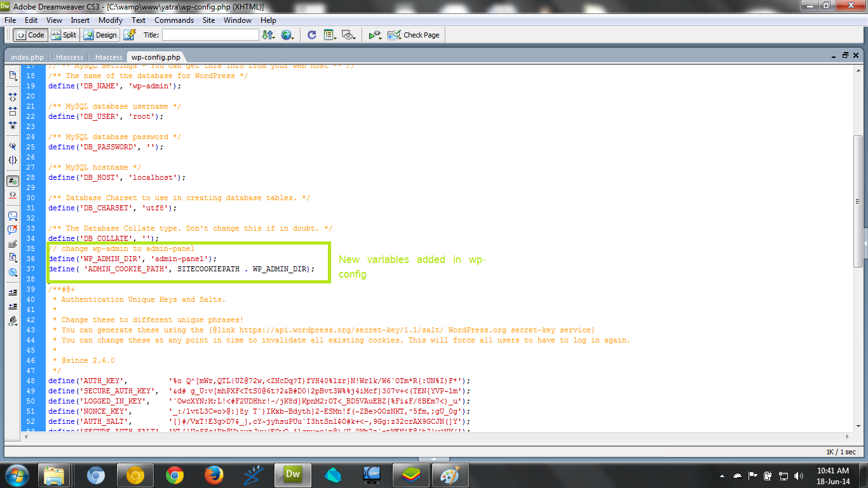Viewport: 868px width, 488px height.
Task: Switch to Code view
Action: point(30,35)
